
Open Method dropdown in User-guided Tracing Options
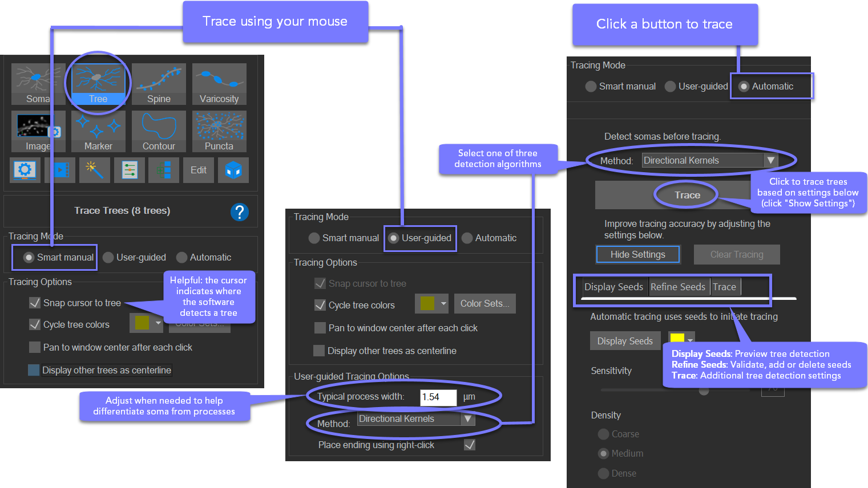(467, 419)
